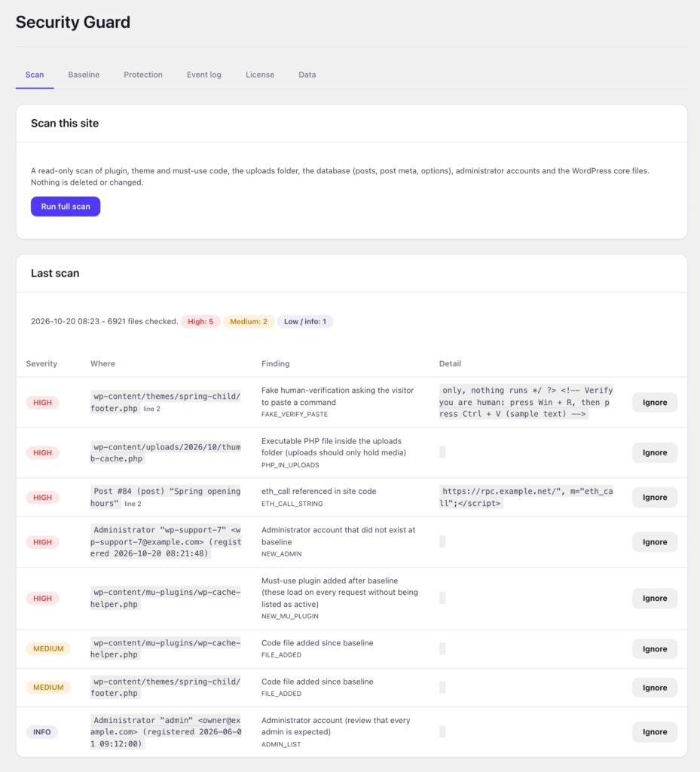This screenshot has width=700, height=772.
Task: Select the 'wp-support-7' administrator entry
Action: 166,541
